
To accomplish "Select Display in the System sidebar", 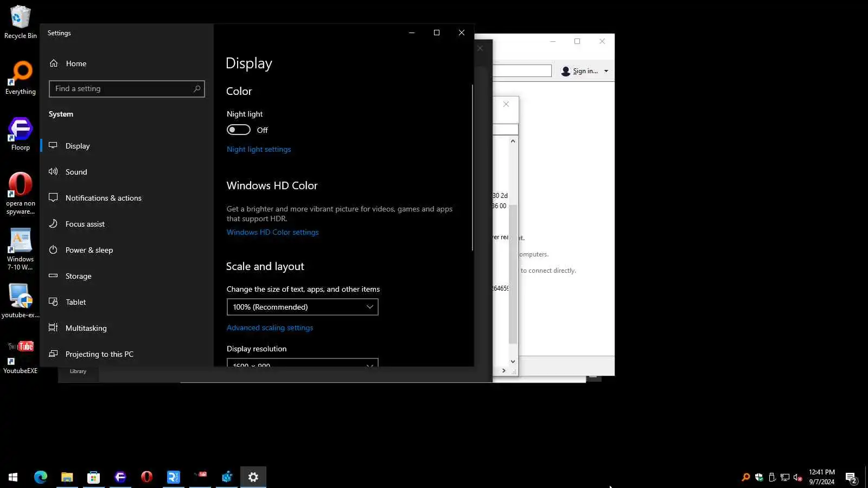I will [127, 146].
